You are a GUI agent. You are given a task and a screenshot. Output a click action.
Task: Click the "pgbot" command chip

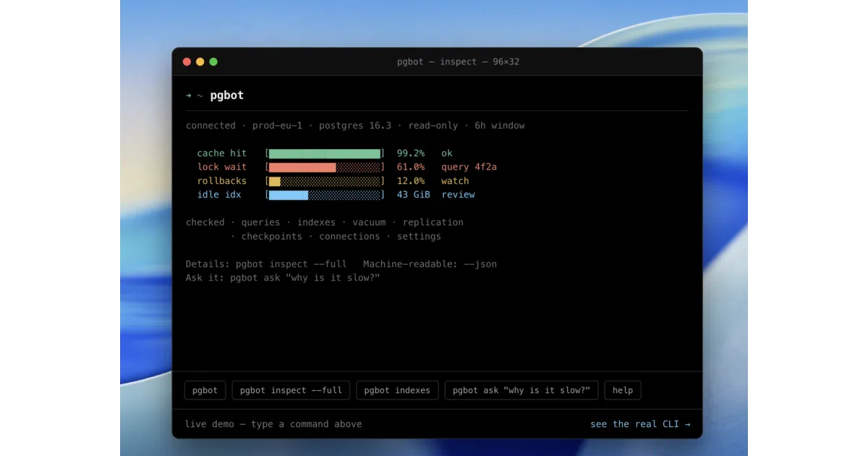pos(205,390)
